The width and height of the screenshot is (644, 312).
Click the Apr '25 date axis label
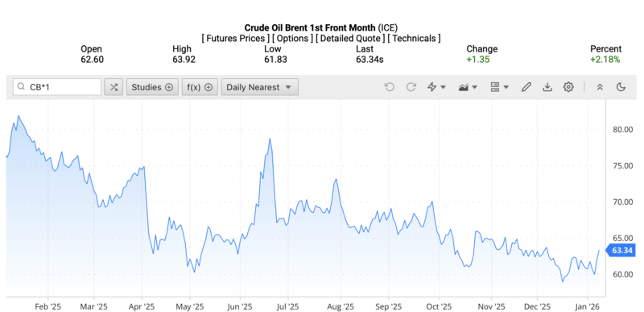pos(142,306)
